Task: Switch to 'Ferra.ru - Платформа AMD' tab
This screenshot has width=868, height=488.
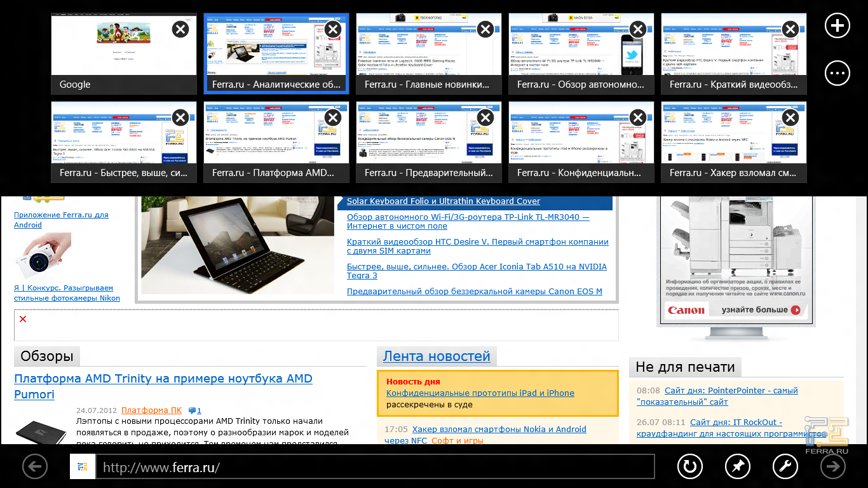Action: point(276,142)
